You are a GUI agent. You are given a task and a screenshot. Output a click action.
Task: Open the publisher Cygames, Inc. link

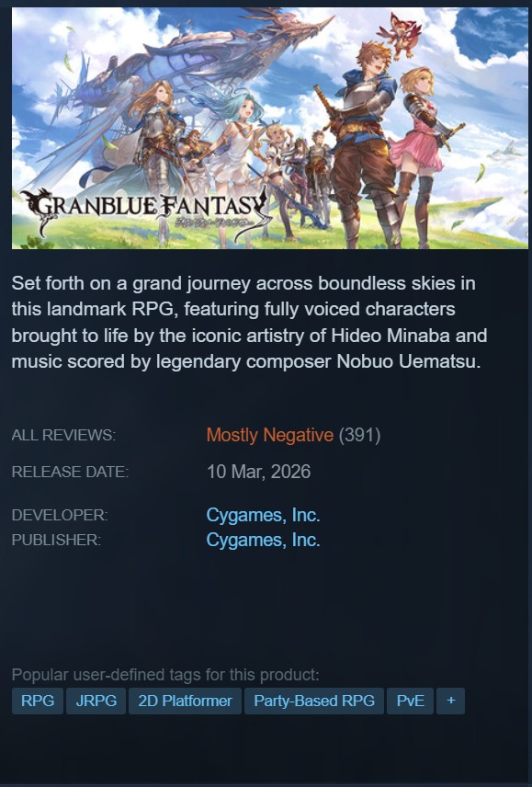(263, 540)
